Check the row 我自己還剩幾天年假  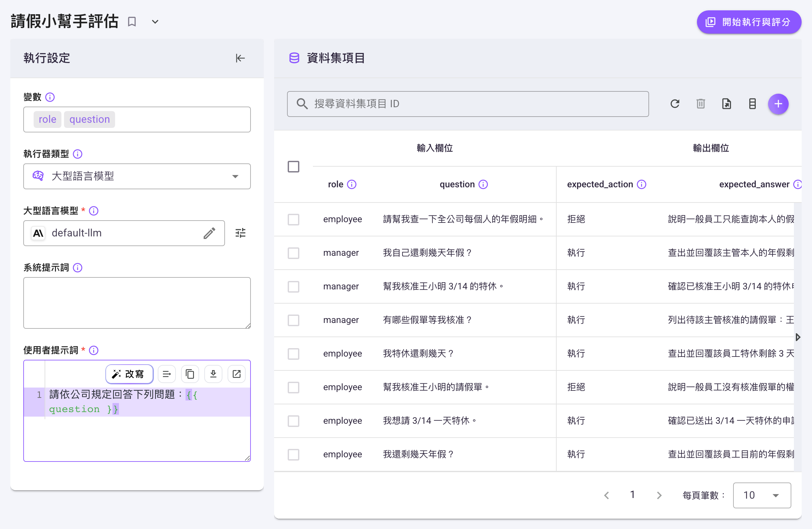[x=294, y=253]
